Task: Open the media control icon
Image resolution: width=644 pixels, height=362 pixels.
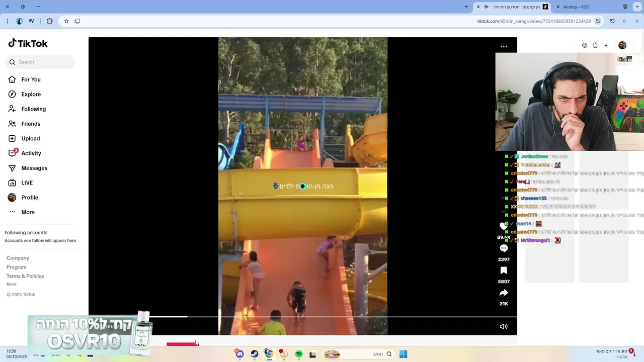Action: [x=32, y=21]
